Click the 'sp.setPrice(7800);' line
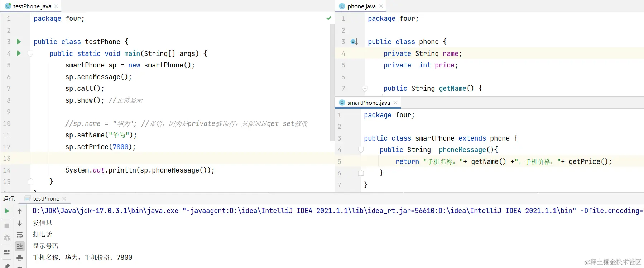This screenshot has height=268, width=644. 100,147
